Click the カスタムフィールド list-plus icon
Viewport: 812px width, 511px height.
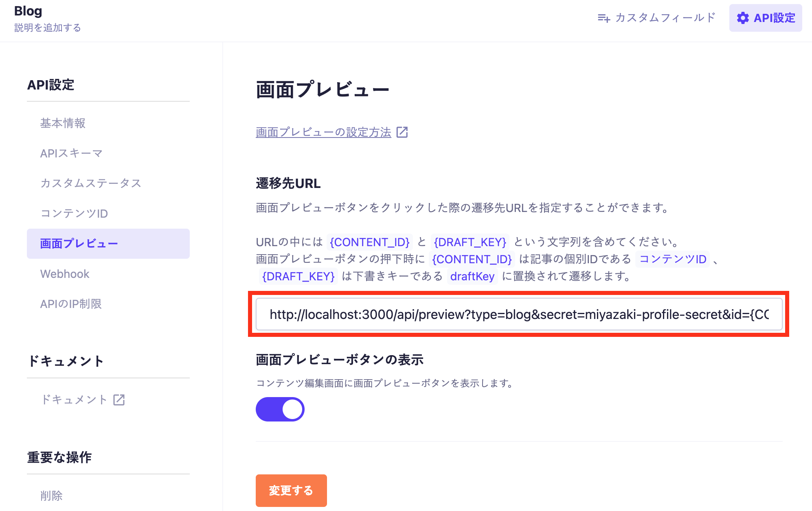coord(604,18)
